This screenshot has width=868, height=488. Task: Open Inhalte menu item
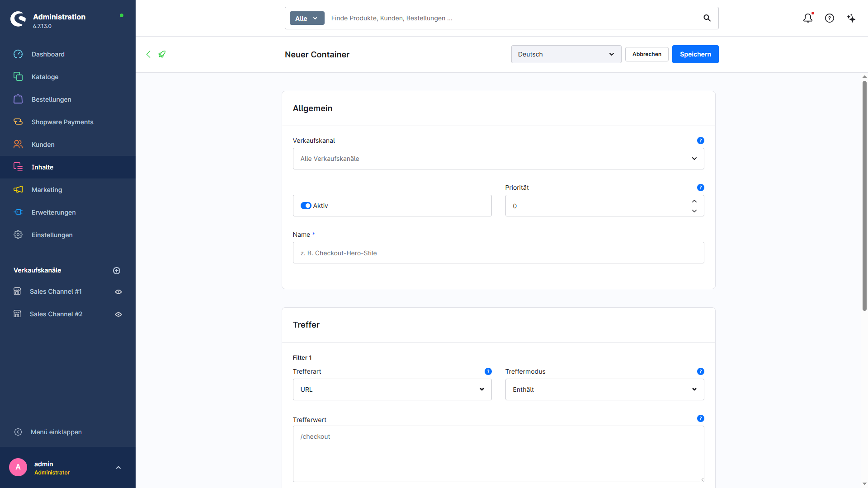[x=68, y=167]
